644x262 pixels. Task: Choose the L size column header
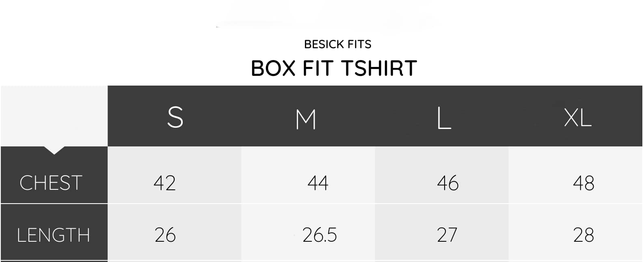coord(444,118)
